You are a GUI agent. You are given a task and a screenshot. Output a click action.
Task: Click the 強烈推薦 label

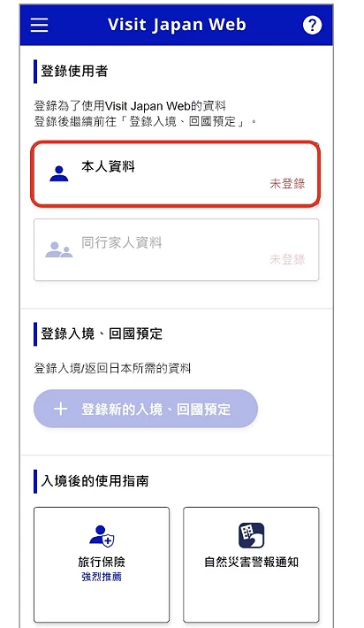(x=102, y=577)
